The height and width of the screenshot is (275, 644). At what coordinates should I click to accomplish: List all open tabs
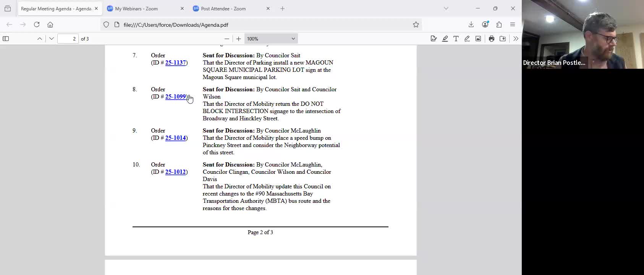(x=446, y=8)
